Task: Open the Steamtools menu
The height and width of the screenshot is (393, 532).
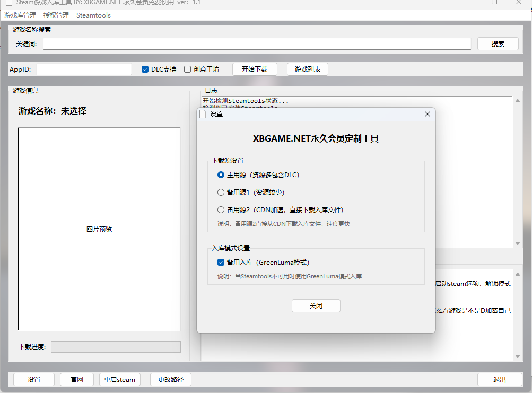Action: coord(93,15)
